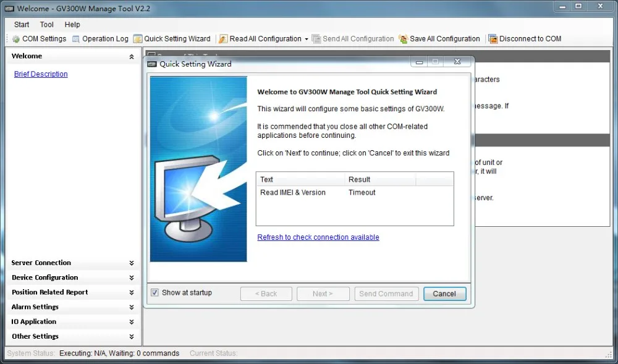Open the Help menu
618x364 pixels.
coord(72,24)
